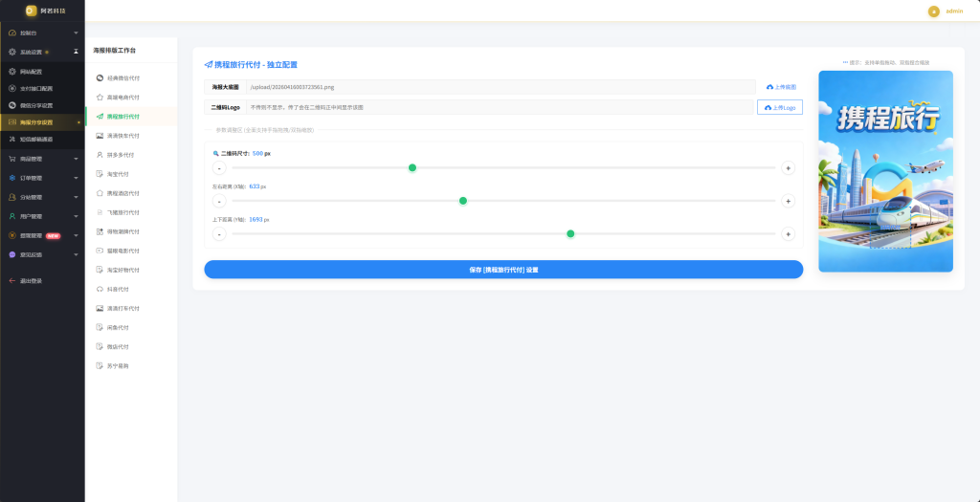Click the 携程酒店代付 house icon
Viewport: 980px width, 502px height.
click(100, 193)
